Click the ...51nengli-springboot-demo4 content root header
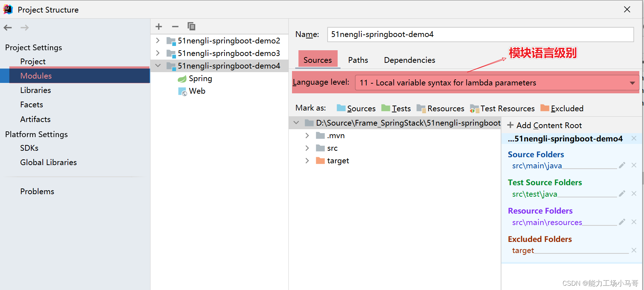The image size is (644, 290). [x=565, y=139]
